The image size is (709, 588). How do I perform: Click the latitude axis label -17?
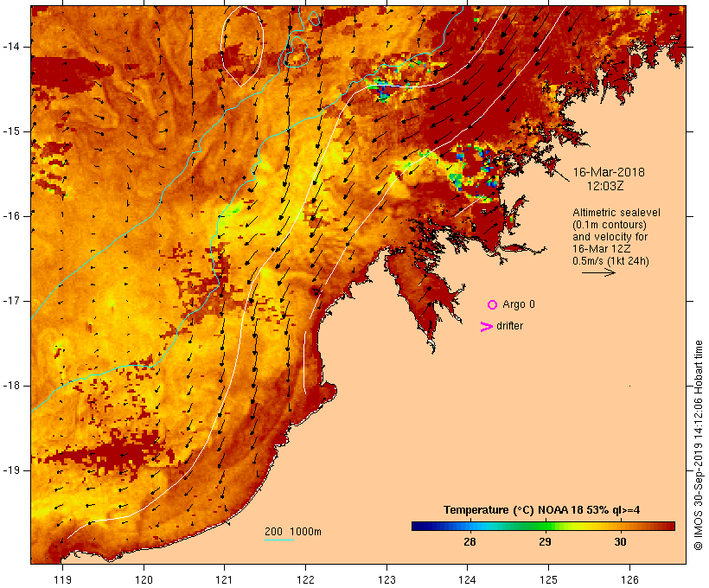point(12,301)
